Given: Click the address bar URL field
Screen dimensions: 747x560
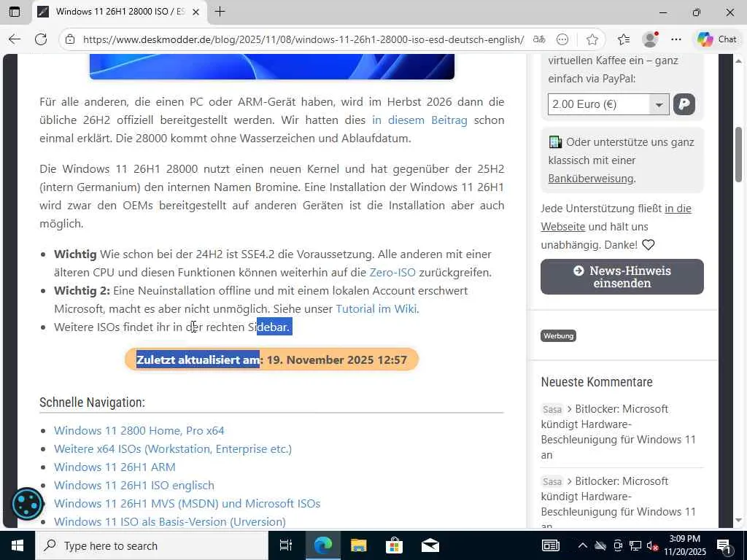Looking at the screenshot, I should pos(303,39).
